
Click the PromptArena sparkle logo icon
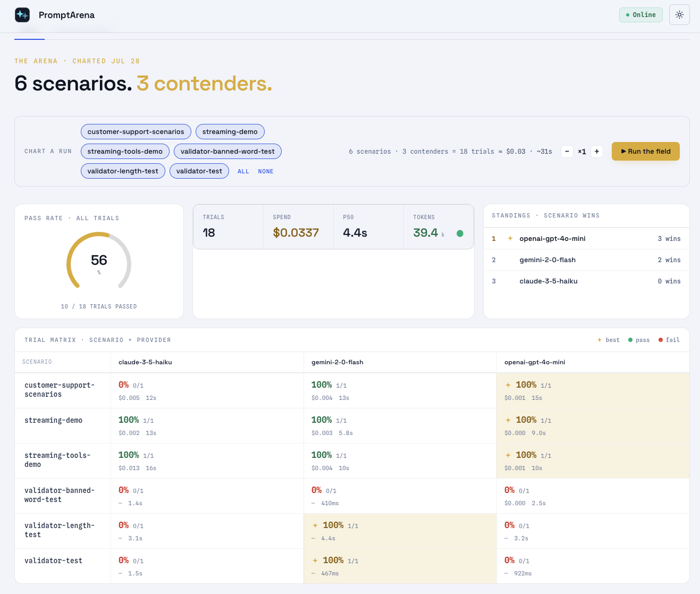22,15
